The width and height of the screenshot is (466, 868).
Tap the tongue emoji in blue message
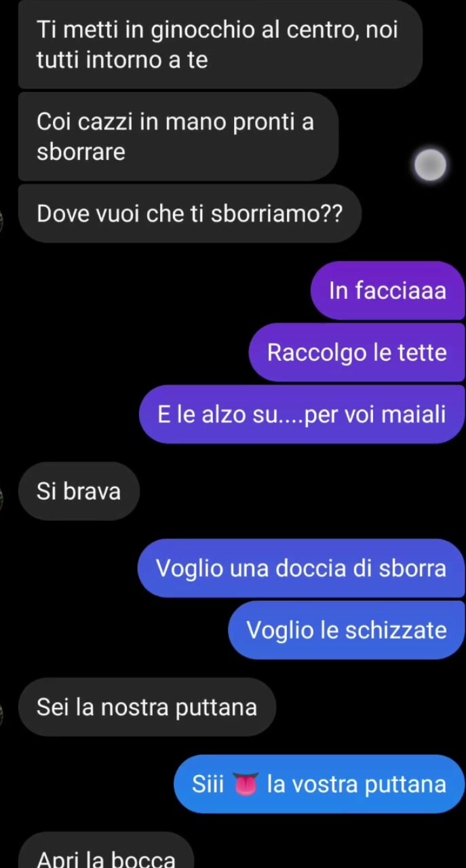246,785
